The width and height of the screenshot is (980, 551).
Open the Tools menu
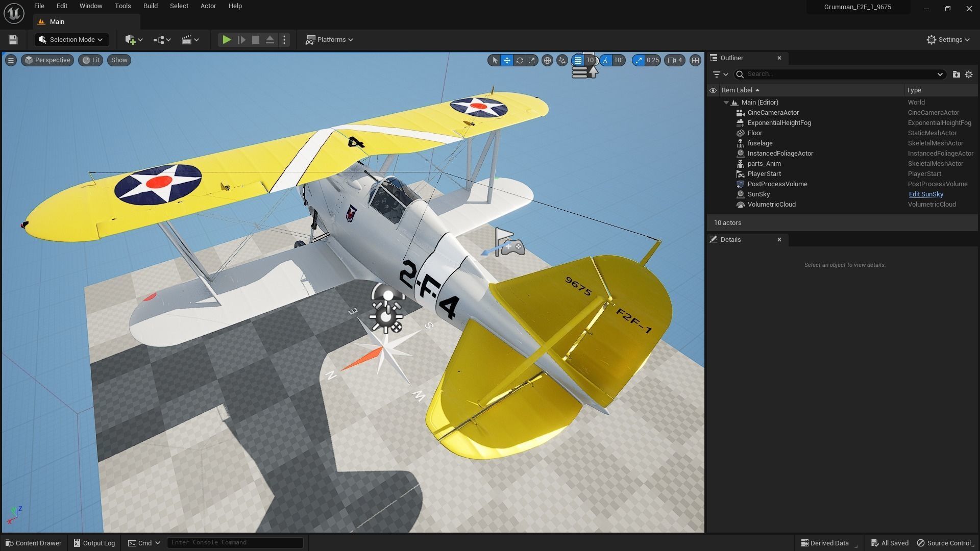[122, 6]
